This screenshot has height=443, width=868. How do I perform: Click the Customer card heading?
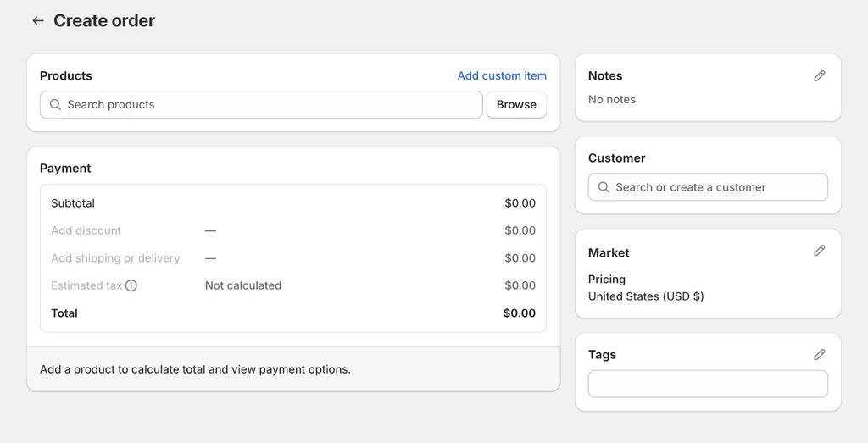pyautogui.click(x=617, y=158)
